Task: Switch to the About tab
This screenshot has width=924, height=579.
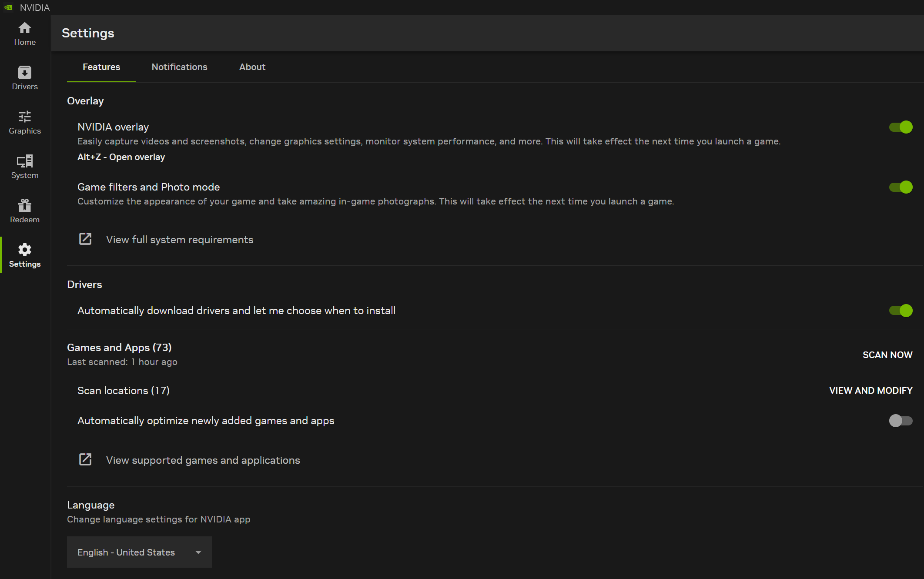Action: 252,67
